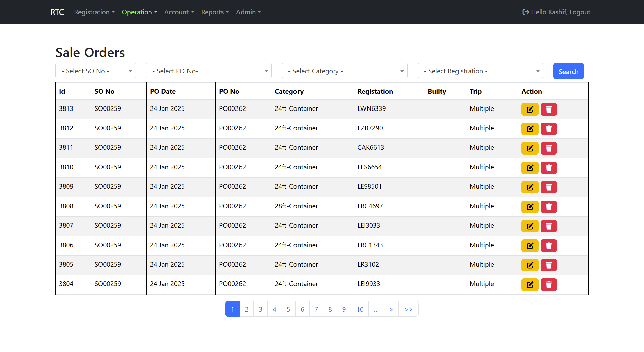Delete the order with registration LEI3033
644x352 pixels.
549,226
